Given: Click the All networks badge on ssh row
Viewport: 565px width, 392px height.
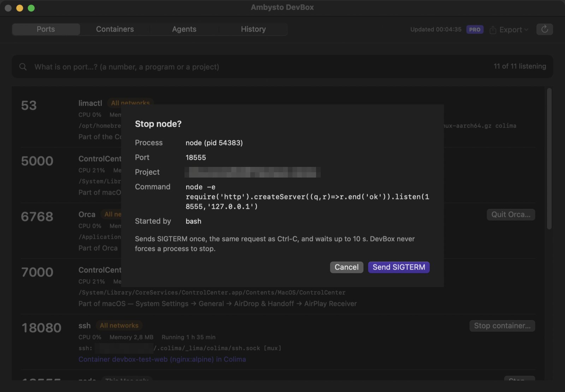Looking at the screenshot, I should point(119,326).
